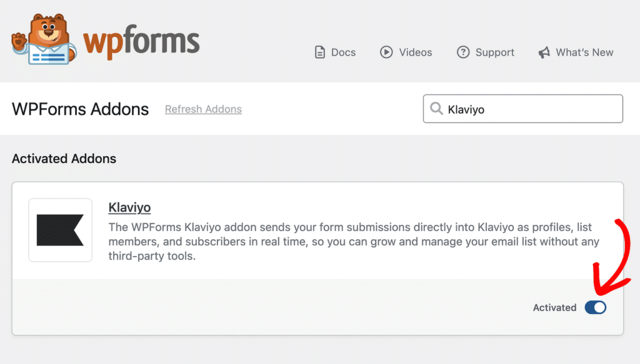The height and width of the screenshot is (364, 640).
Task: Open the Support menu link
Action: [485, 52]
